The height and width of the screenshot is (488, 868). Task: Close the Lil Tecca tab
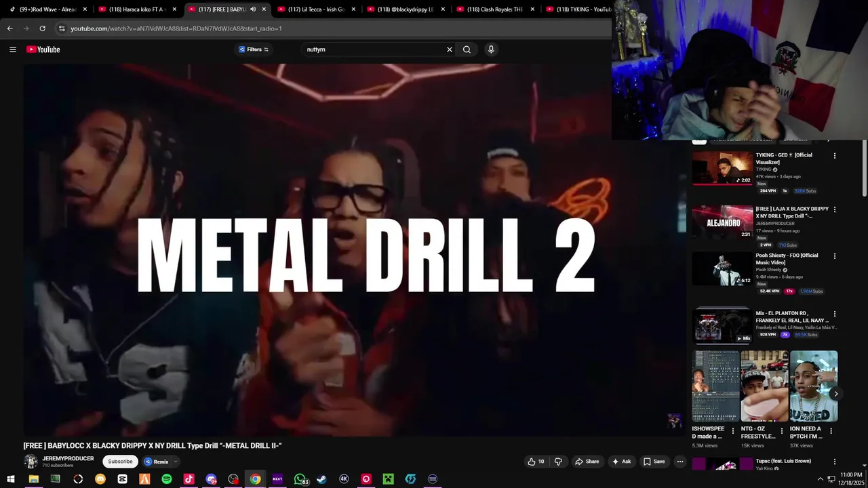point(353,9)
